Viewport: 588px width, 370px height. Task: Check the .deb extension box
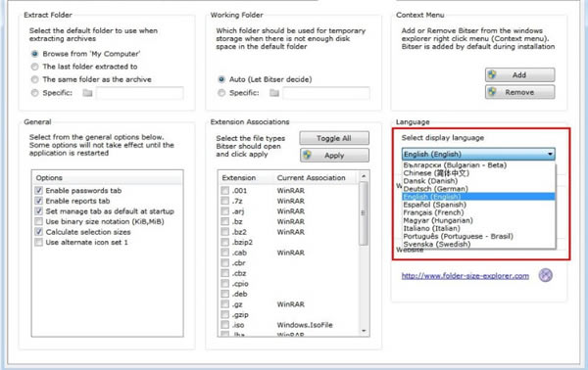225,294
